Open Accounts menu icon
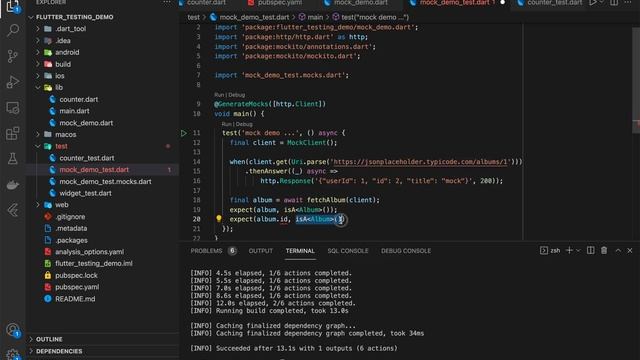This screenshot has height=360, width=640. coord(13,329)
